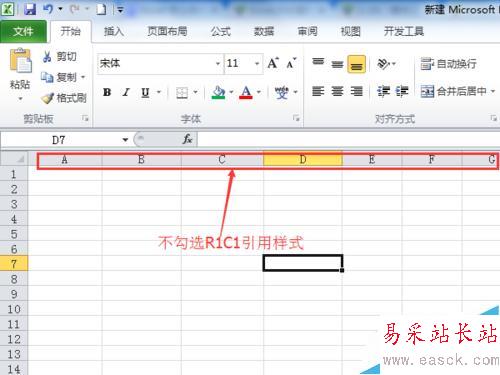
Task: Expand the font name dropdown
Action: tap(218, 63)
